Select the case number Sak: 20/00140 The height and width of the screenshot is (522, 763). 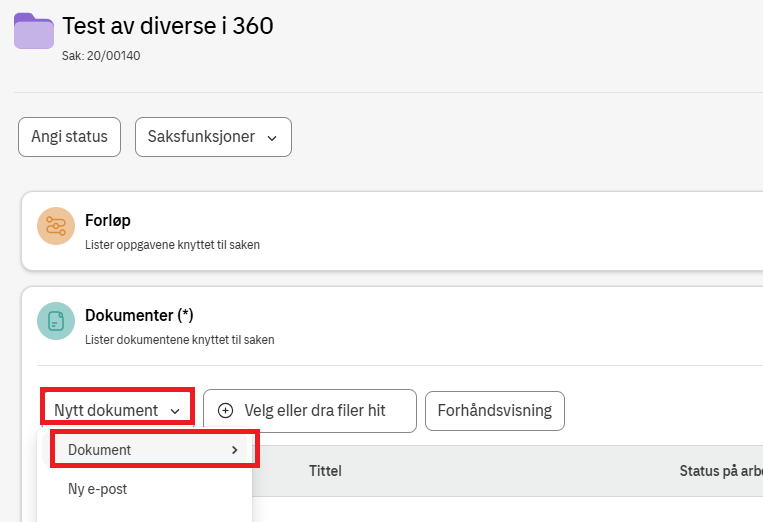pyautogui.click(x=101, y=56)
